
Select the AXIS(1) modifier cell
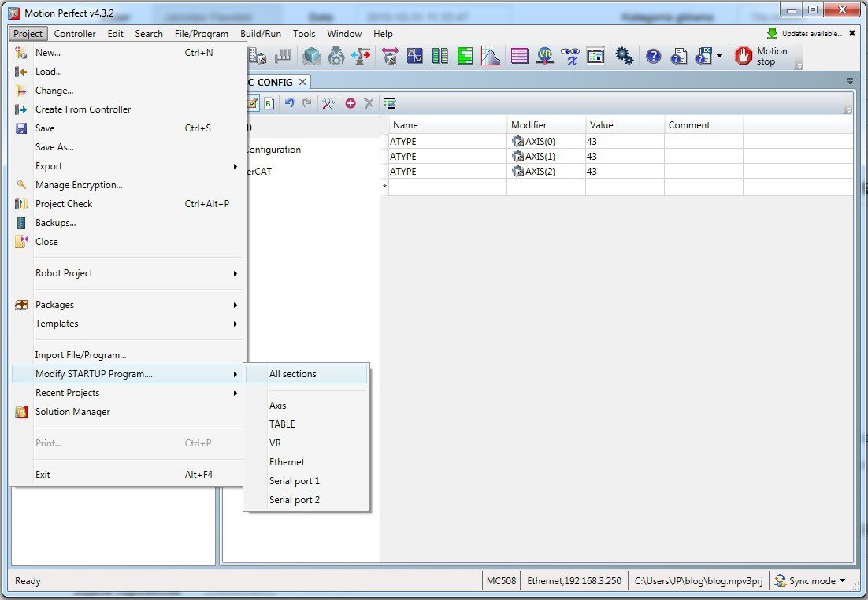point(547,156)
